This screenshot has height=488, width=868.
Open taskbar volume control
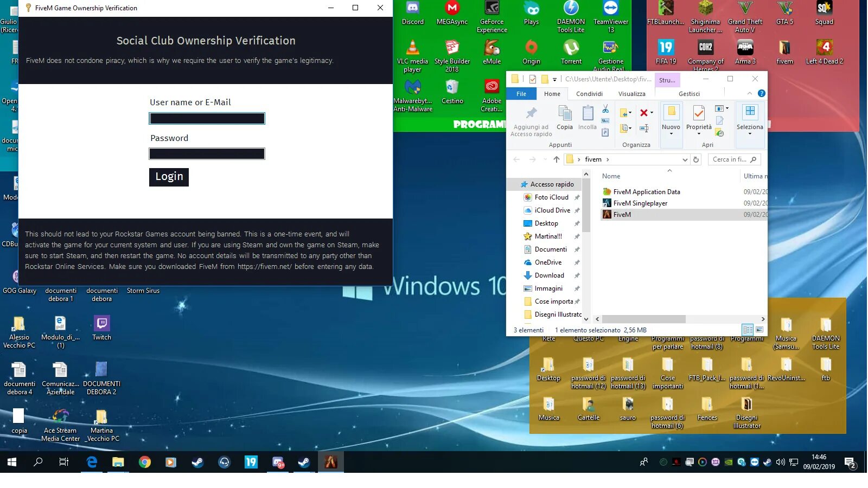pos(780,462)
